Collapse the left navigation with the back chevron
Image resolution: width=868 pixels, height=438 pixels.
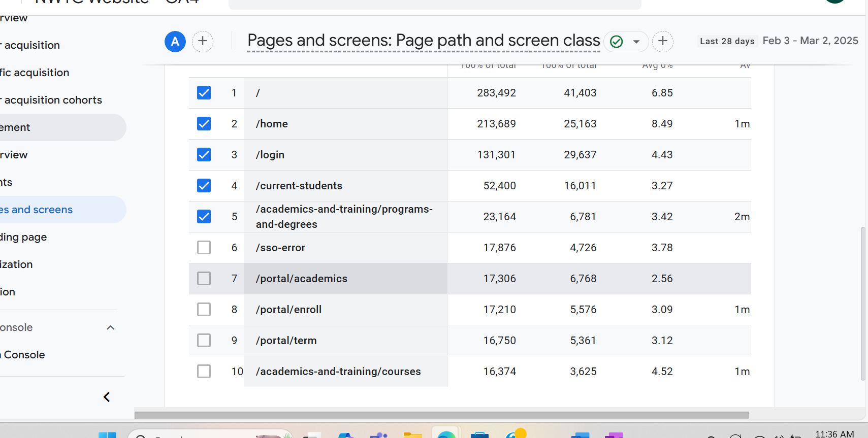click(x=107, y=397)
